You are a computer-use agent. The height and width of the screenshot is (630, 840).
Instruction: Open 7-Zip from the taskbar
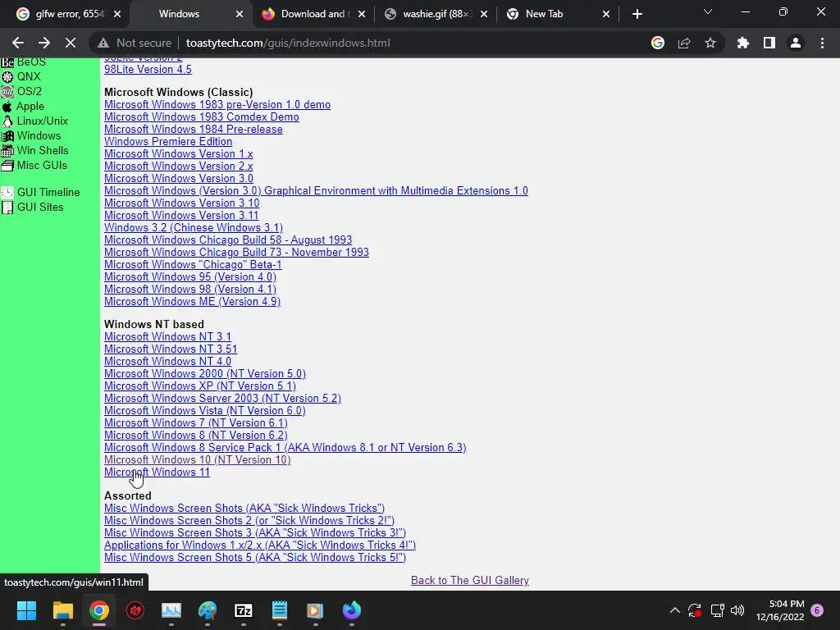[x=243, y=610]
